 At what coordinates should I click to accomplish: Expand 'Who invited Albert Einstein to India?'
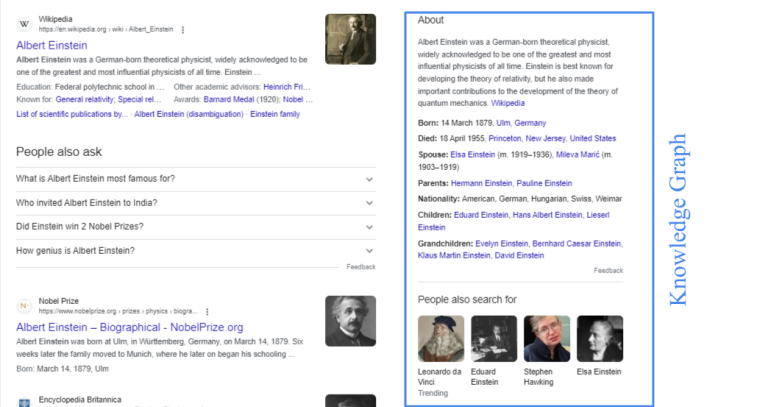195,203
